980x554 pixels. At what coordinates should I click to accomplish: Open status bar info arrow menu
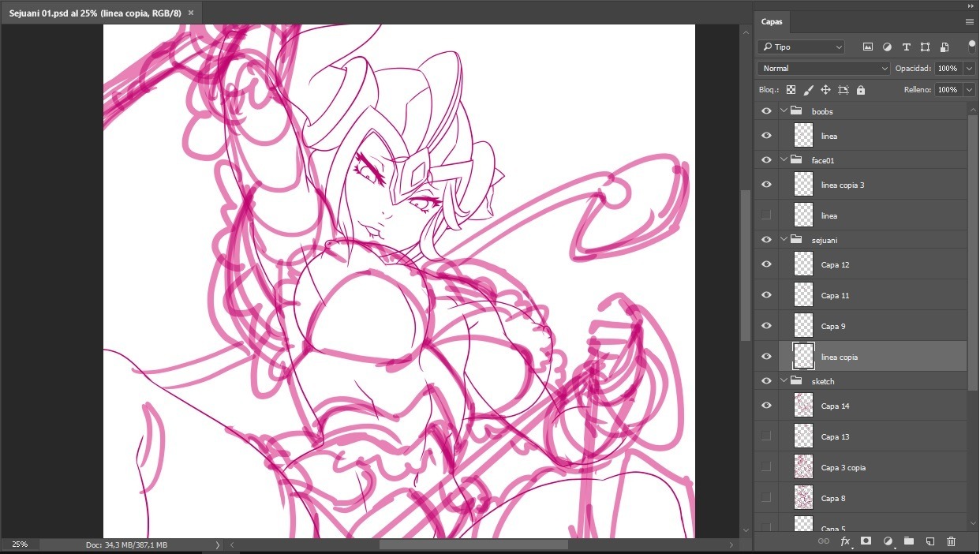218,545
